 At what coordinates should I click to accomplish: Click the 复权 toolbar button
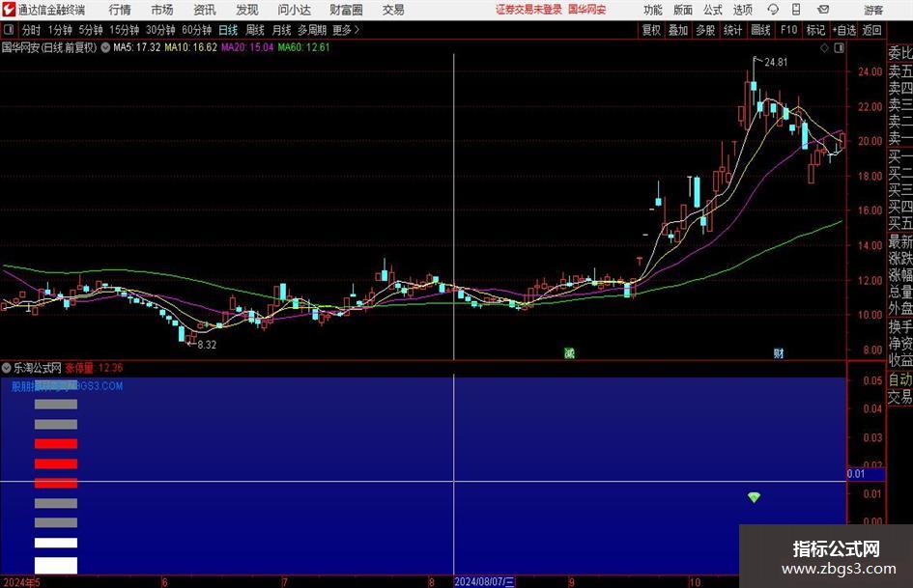click(x=651, y=30)
